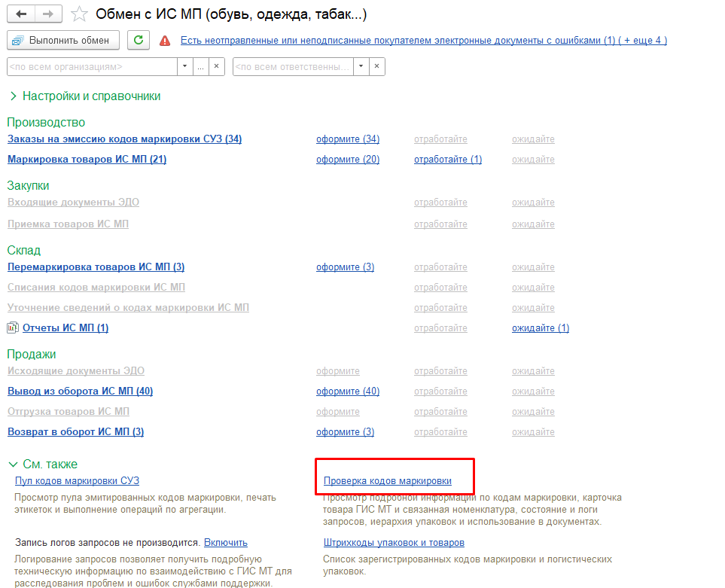Click the forward navigation arrow
Image resolution: width=725 pixels, height=588 pixels.
pyautogui.click(x=48, y=14)
